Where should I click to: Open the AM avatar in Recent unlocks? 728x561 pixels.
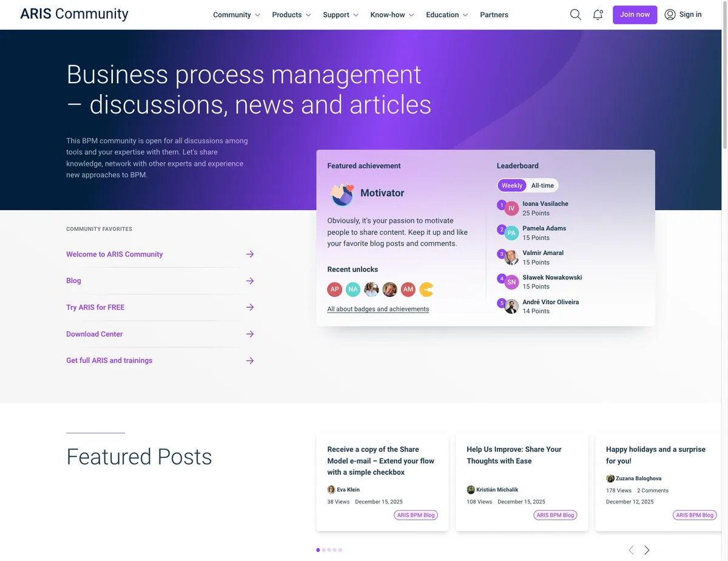(x=408, y=290)
